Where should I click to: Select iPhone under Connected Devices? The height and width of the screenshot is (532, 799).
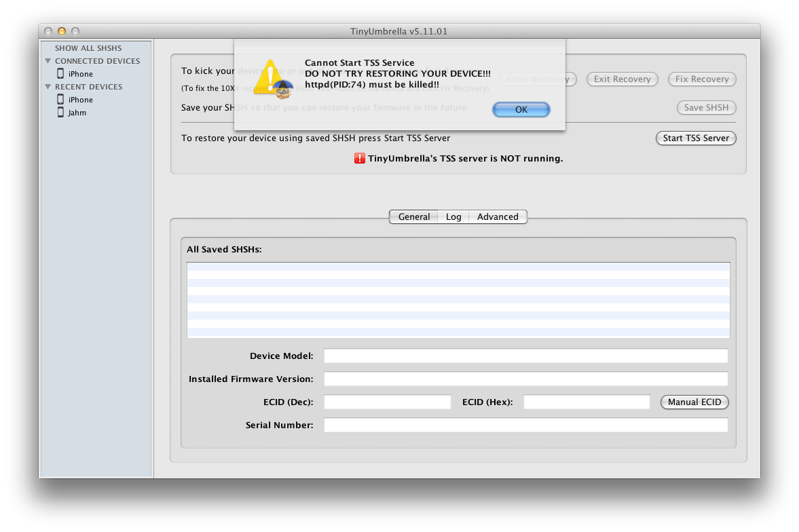coord(81,74)
